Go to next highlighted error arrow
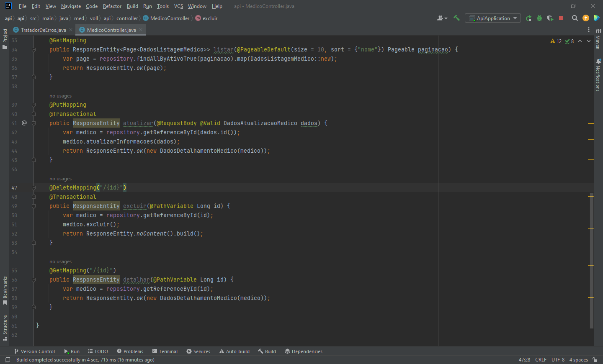The width and height of the screenshot is (603, 364). tap(589, 41)
